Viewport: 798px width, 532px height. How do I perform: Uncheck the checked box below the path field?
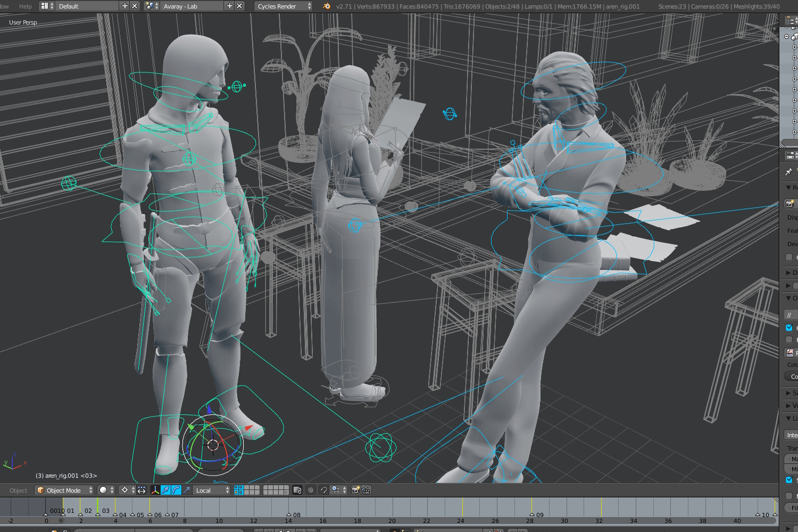pyautogui.click(x=789, y=328)
